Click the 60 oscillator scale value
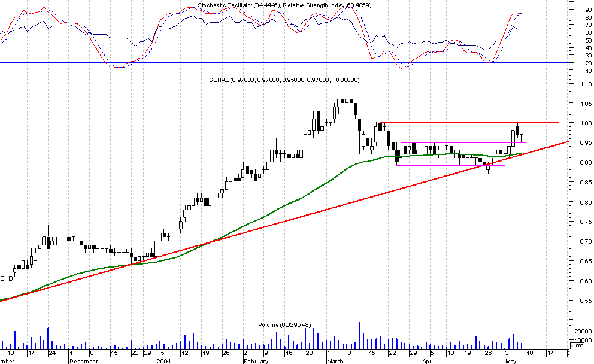Screen dimensions: 594x364 pyautogui.click(x=589, y=33)
